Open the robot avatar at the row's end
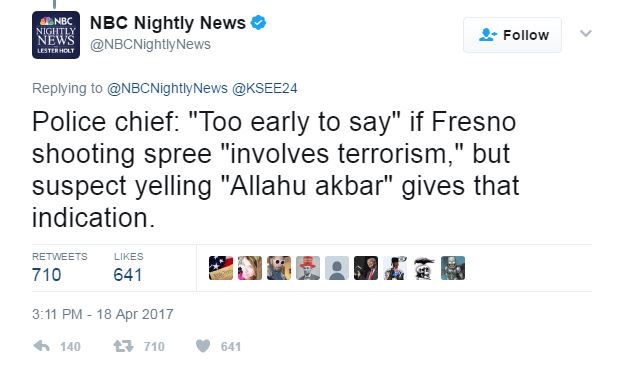Screen dimensions: 626x366 coord(453,268)
